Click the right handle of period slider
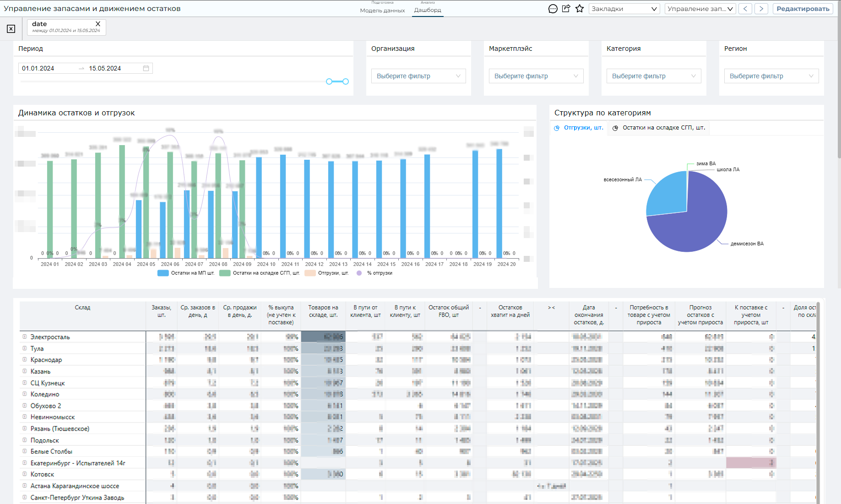841x504 pixels. tap(346, 81)
